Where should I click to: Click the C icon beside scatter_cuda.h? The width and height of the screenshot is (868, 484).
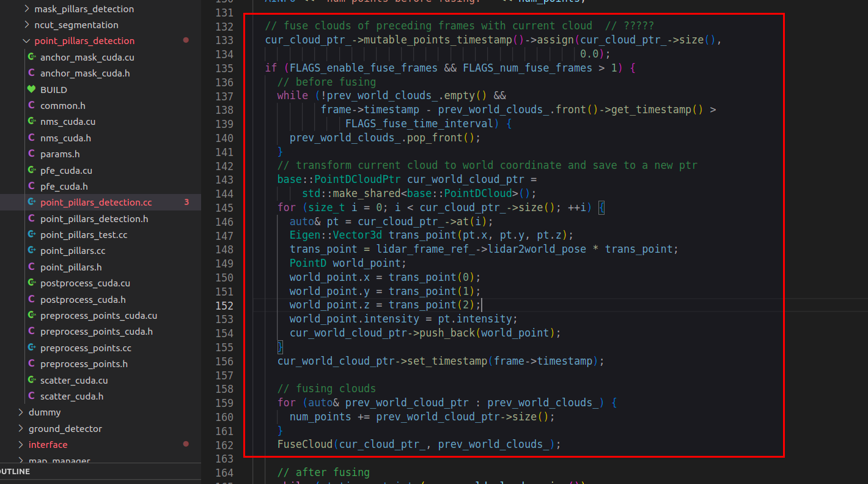pos(32,396)
